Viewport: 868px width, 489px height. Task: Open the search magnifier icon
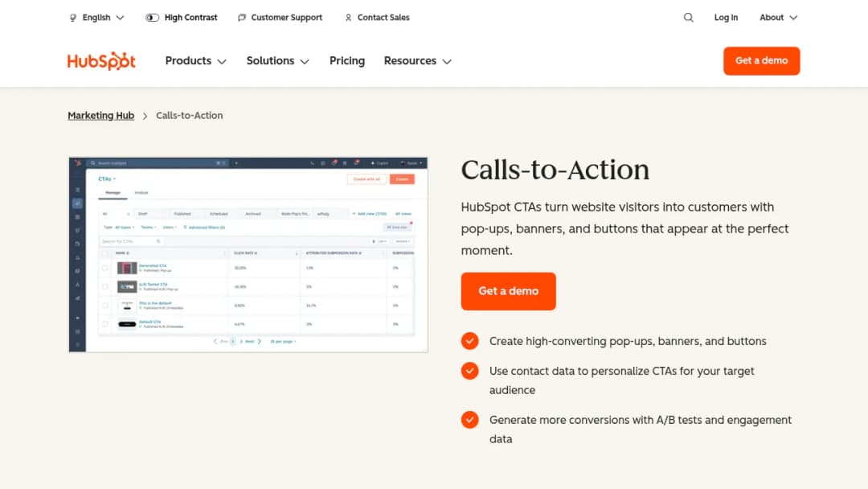click(688, 17)
